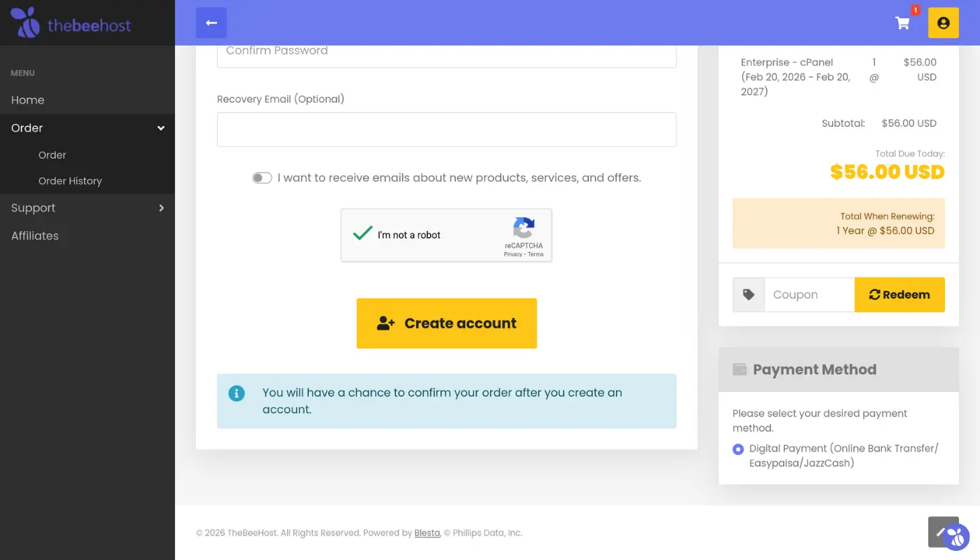The image size is (980, 560).
Task: Open Order History submenu item
Action: point(70,181)
